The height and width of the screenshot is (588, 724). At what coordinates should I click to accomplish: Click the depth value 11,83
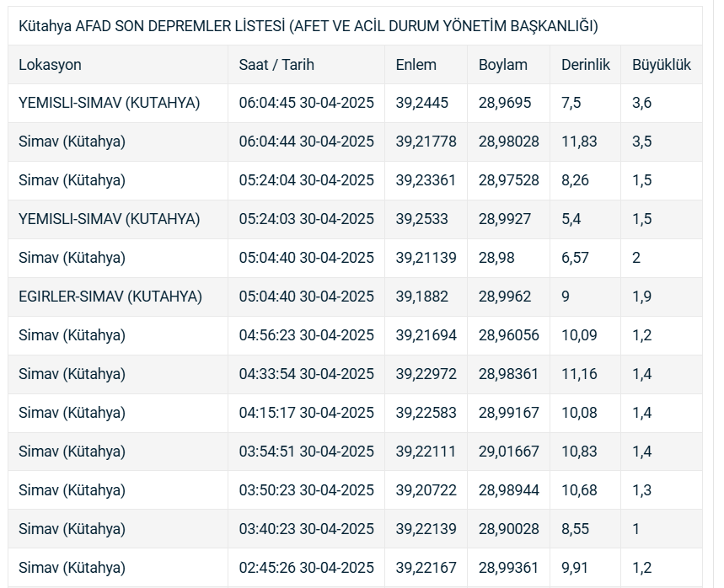click(x=579, y=142)
